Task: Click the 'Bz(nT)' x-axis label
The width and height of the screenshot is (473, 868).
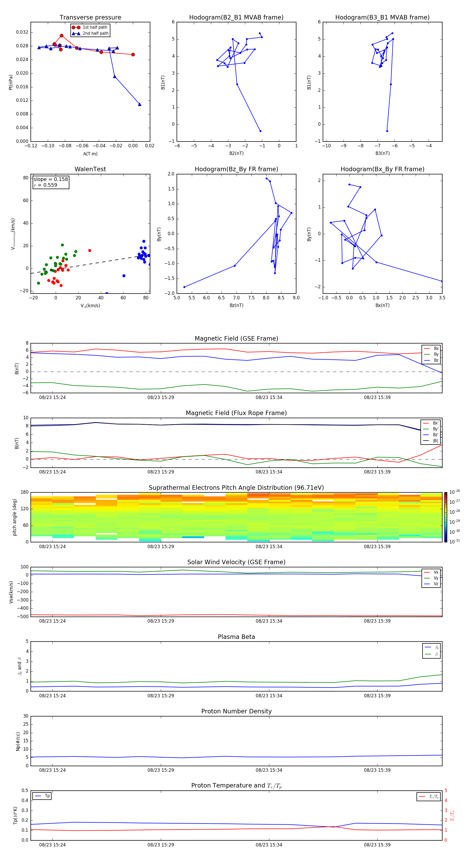Action: (236, 305)
